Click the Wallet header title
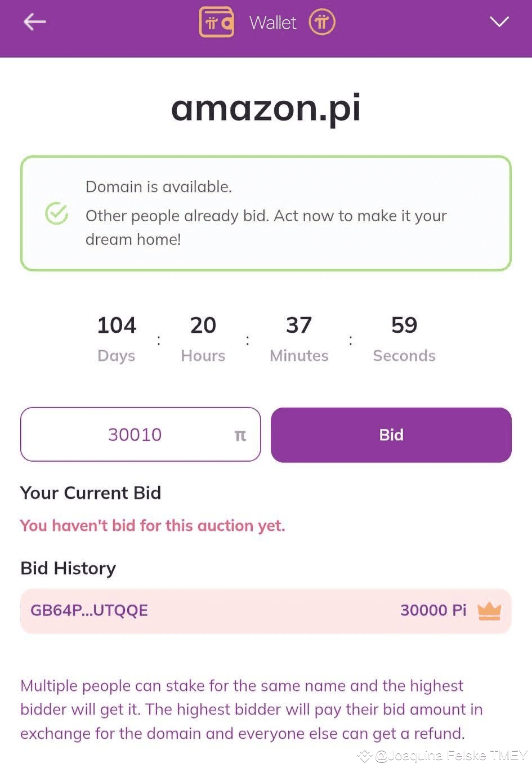 272,23
